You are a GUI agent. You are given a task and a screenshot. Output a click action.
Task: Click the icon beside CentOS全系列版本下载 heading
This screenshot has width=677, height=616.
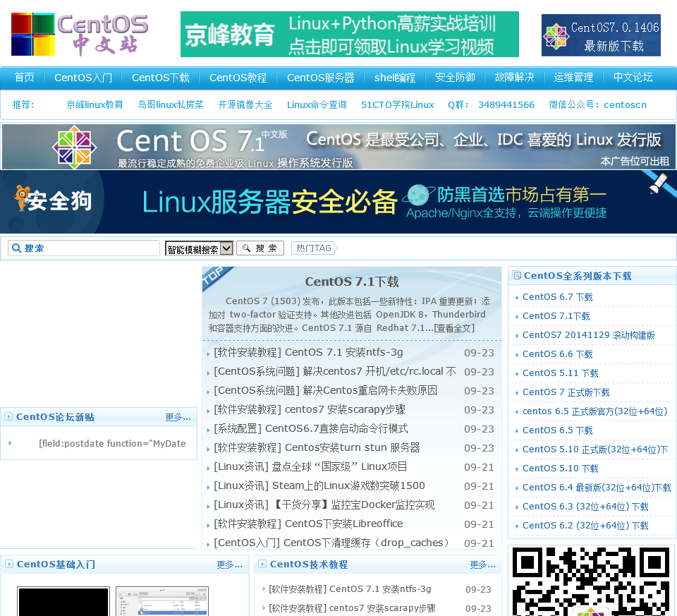[516, 275]
